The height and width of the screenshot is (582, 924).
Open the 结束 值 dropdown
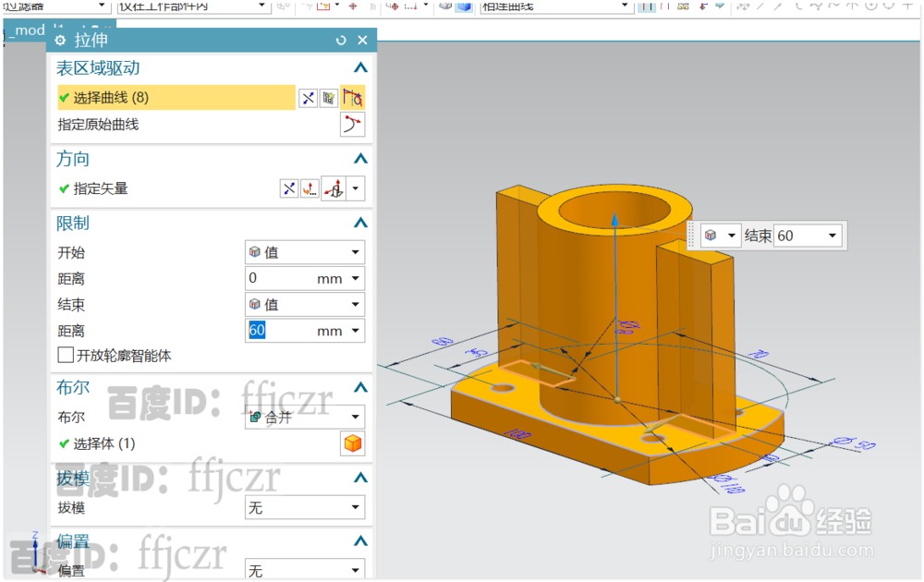305,305
